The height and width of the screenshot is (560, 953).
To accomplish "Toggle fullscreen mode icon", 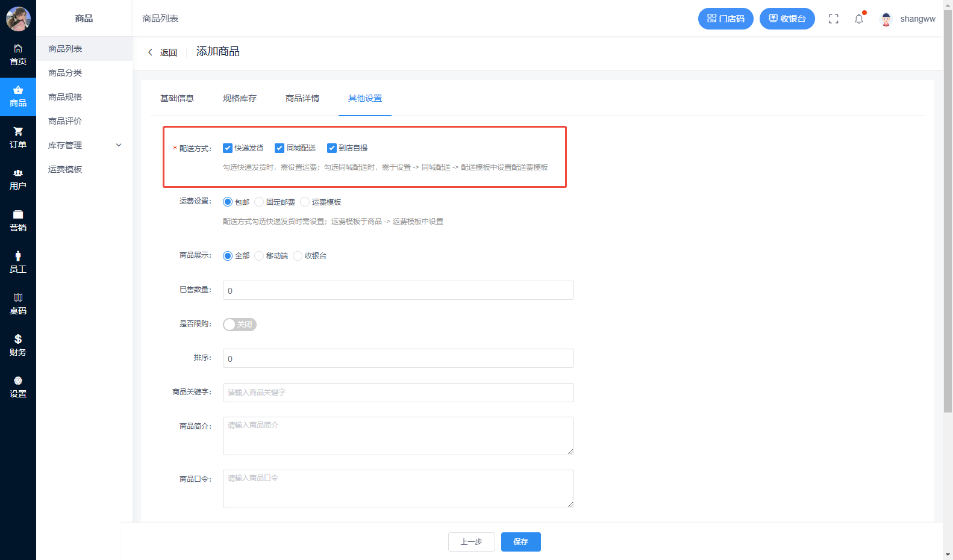I will pyautogui.click(x=833, y=19).
